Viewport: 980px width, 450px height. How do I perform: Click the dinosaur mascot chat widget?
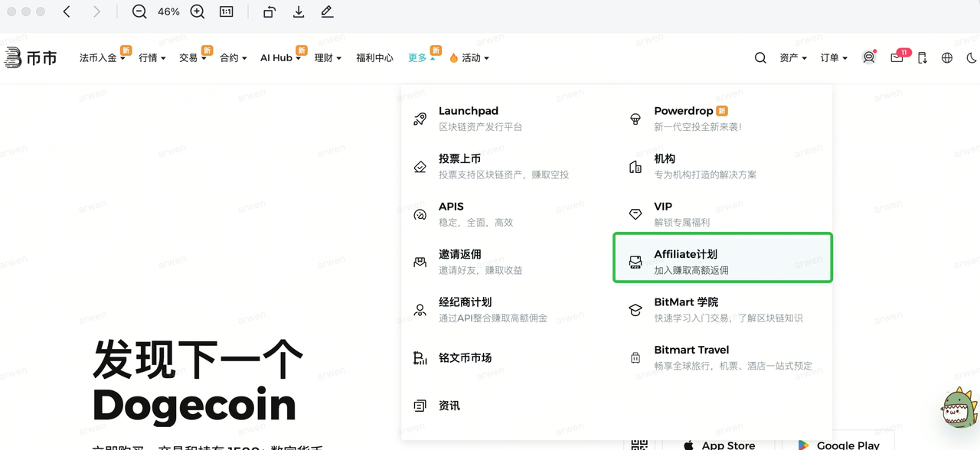[959, 408]
